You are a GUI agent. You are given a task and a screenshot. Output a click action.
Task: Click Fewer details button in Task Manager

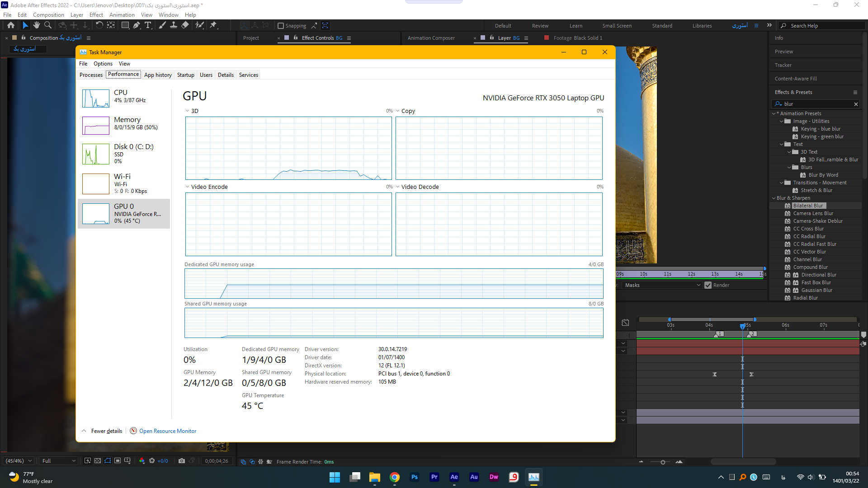[x=103, y=431]
